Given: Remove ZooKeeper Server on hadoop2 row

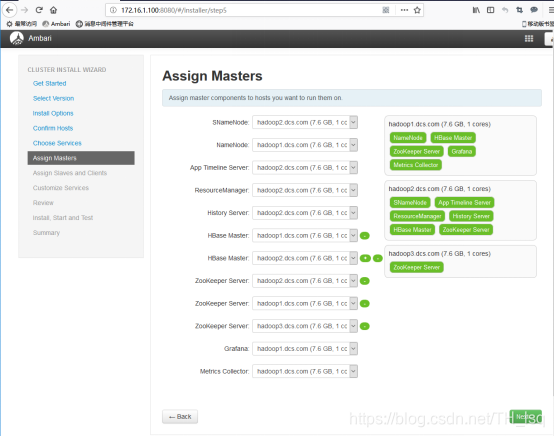Looking at the screenshot, I should pos(365,281).
